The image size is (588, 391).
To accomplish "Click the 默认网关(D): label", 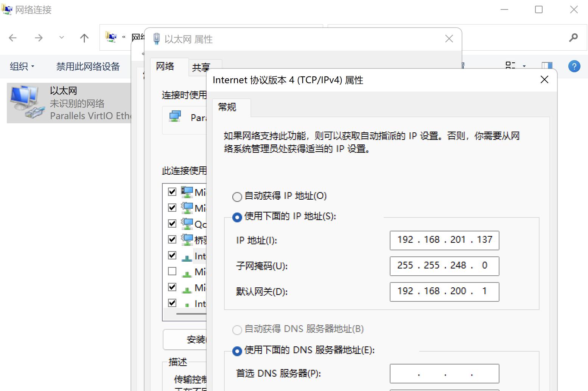I will point(262,292).
